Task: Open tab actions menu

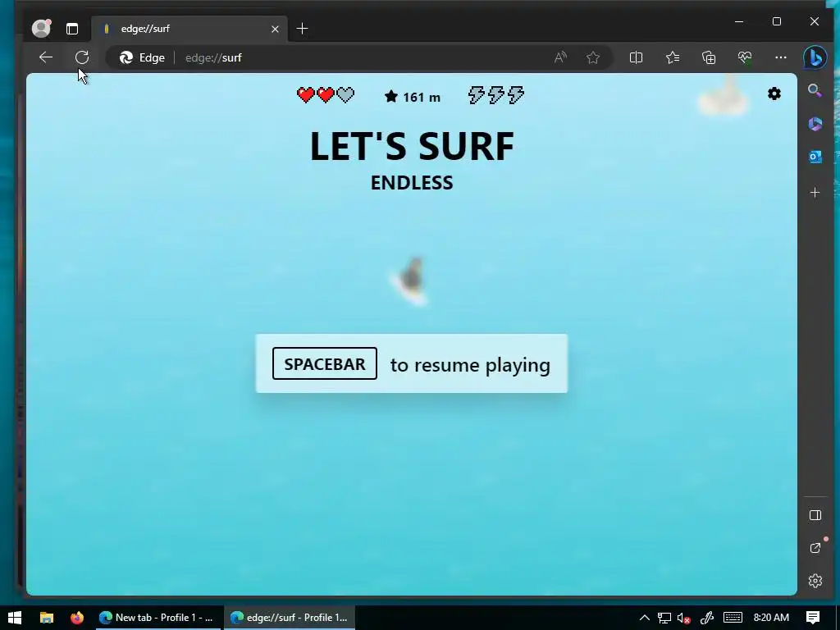Action: tap(72, 29)
